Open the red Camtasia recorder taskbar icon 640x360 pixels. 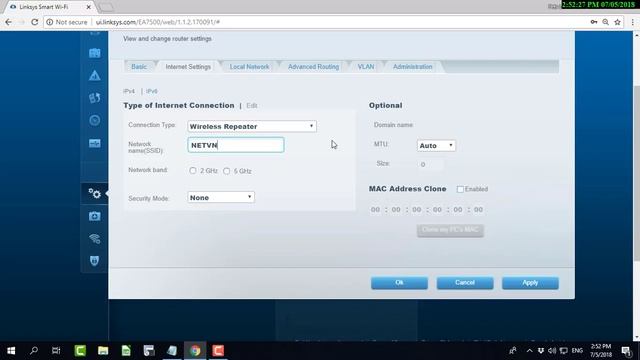(x=218, y=351)
